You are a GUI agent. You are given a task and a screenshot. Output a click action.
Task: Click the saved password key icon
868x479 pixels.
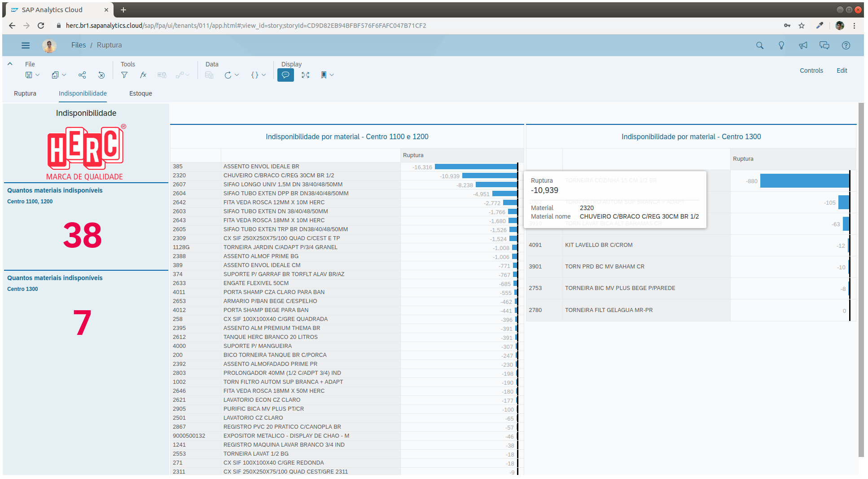click(787, 26)
